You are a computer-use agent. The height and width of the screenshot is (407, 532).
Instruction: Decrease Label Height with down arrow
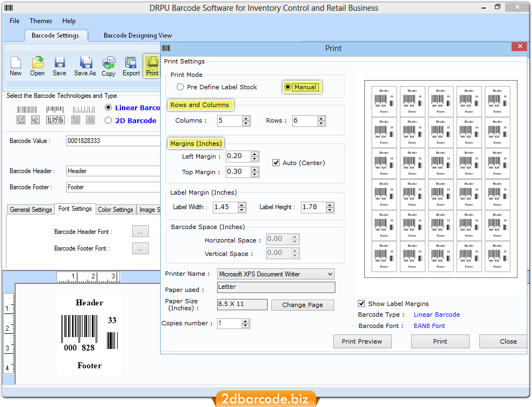[x=330, y=210]
